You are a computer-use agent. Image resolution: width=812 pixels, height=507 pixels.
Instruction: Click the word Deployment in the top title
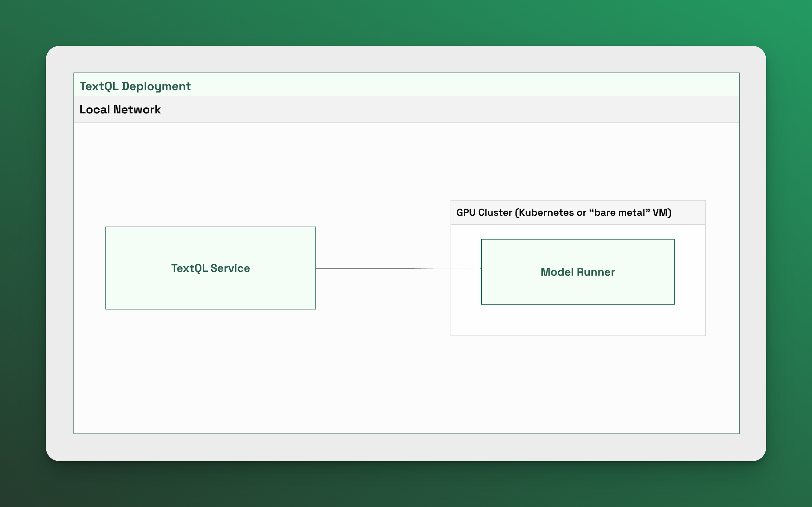coord(156,86)
